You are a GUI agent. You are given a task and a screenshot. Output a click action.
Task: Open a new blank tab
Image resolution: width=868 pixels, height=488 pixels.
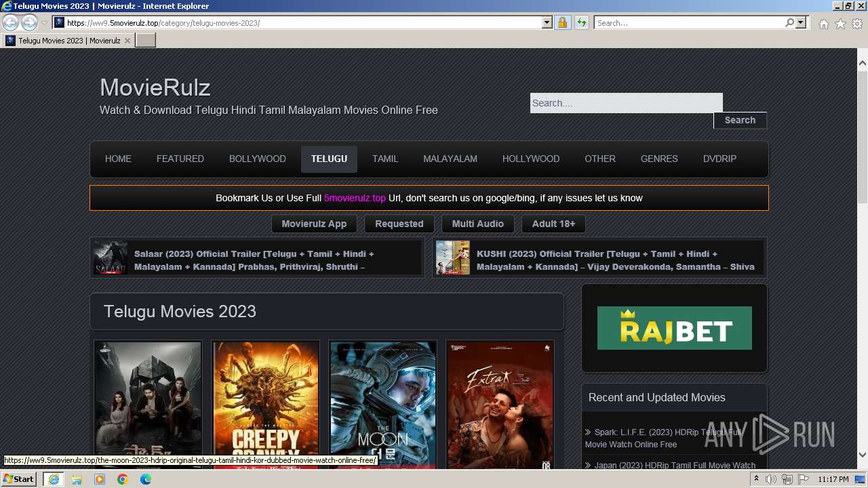[146, 41]
